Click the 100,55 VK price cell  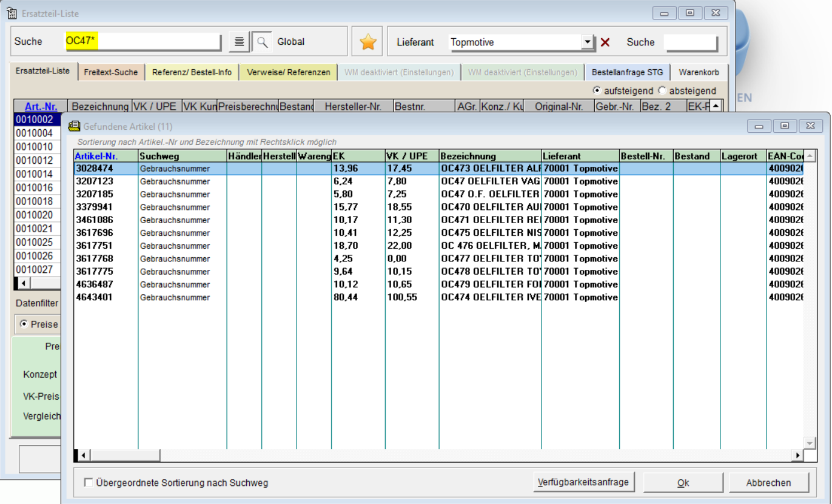412,297
